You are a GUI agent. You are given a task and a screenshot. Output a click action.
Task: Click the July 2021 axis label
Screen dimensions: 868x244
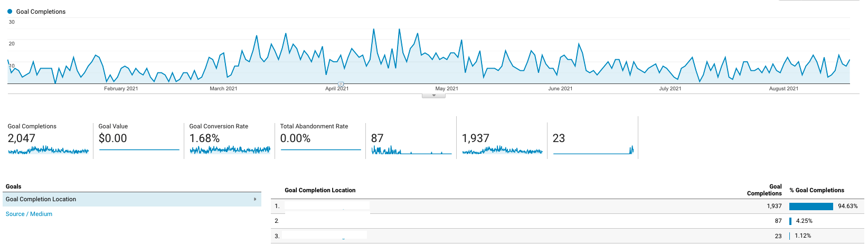coord(670,89)
